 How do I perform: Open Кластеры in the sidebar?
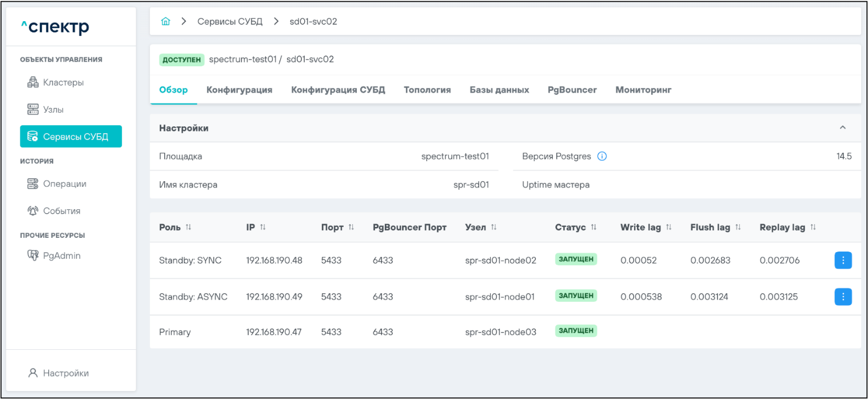click(63, 82)
